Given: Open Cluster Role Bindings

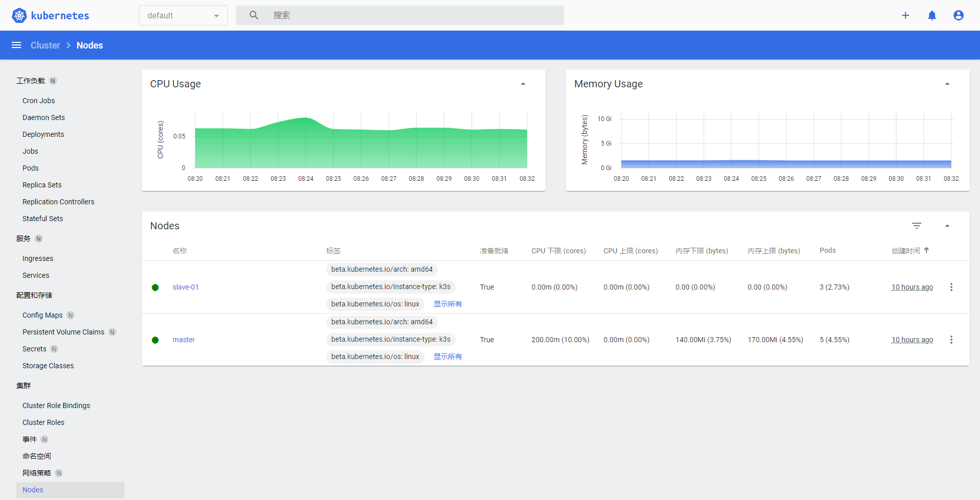Looking at the screenshot, I should (56, 406).
